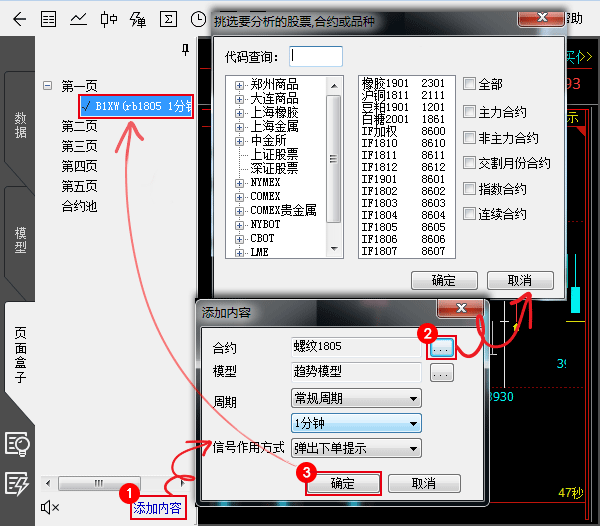Select the candlestick chart toolbar icon
The height and width of the screenshot is (526, 600).
coord(109,18)
